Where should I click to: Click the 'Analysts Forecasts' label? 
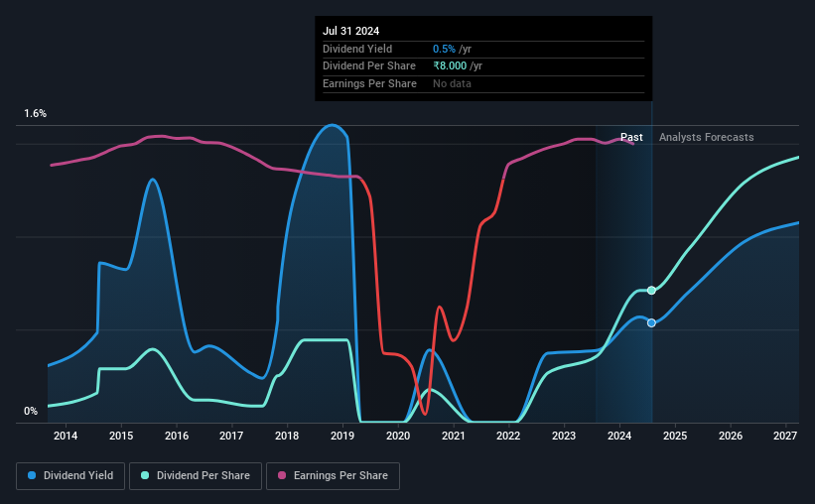click(x=707, y=137)
